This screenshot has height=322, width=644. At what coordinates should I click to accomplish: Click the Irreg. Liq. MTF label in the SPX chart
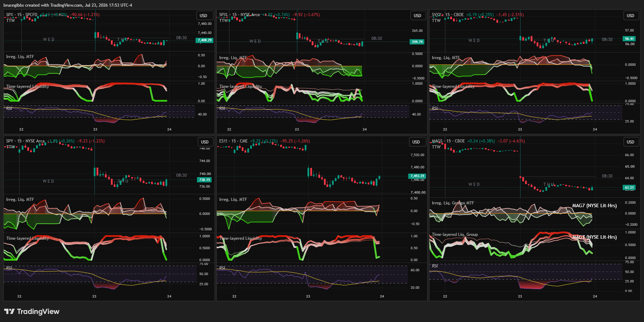(20, 57)
